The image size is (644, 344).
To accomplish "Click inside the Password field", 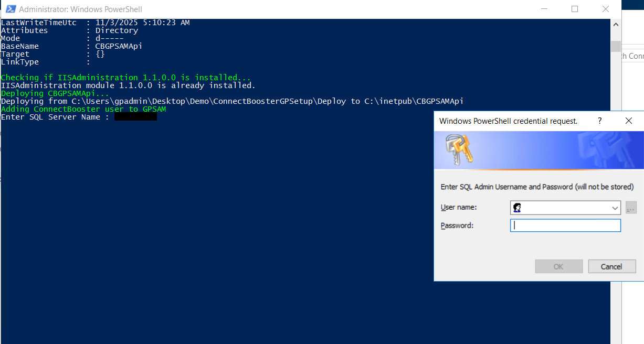I will click(x=565, y=225).
